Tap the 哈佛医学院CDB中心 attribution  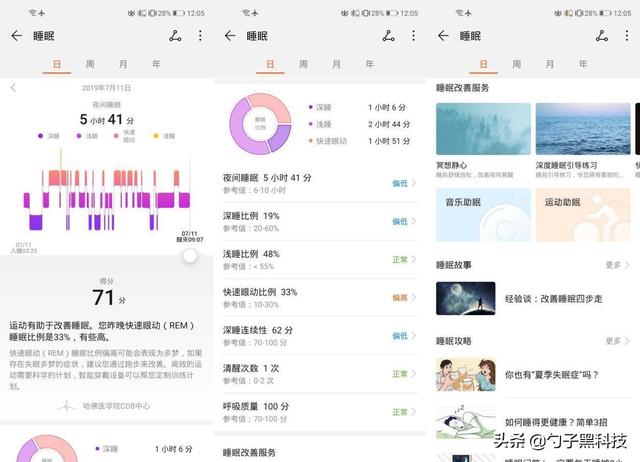pyautogui.click(x=106, y=406)
